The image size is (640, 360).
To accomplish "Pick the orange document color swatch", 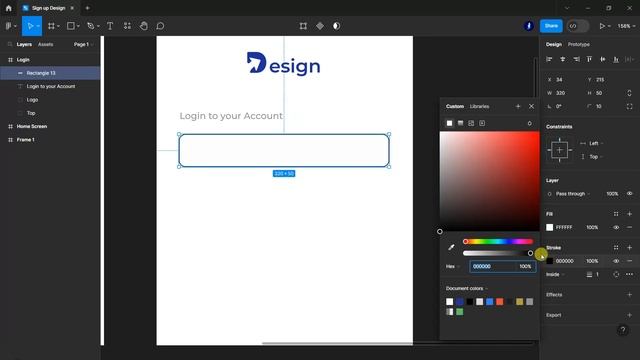I will pos(500,302).
